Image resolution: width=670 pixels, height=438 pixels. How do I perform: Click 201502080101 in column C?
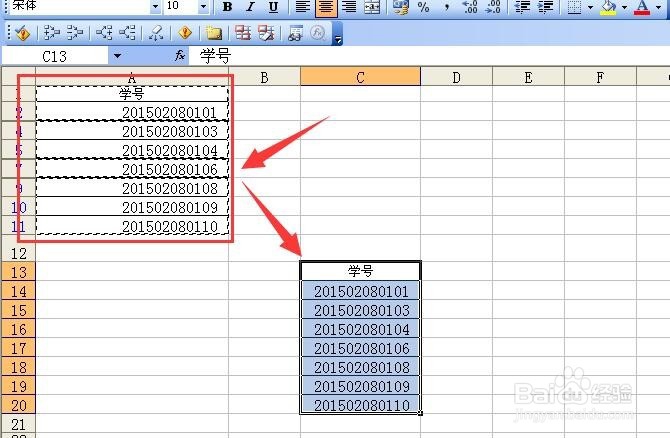(361, 291)
